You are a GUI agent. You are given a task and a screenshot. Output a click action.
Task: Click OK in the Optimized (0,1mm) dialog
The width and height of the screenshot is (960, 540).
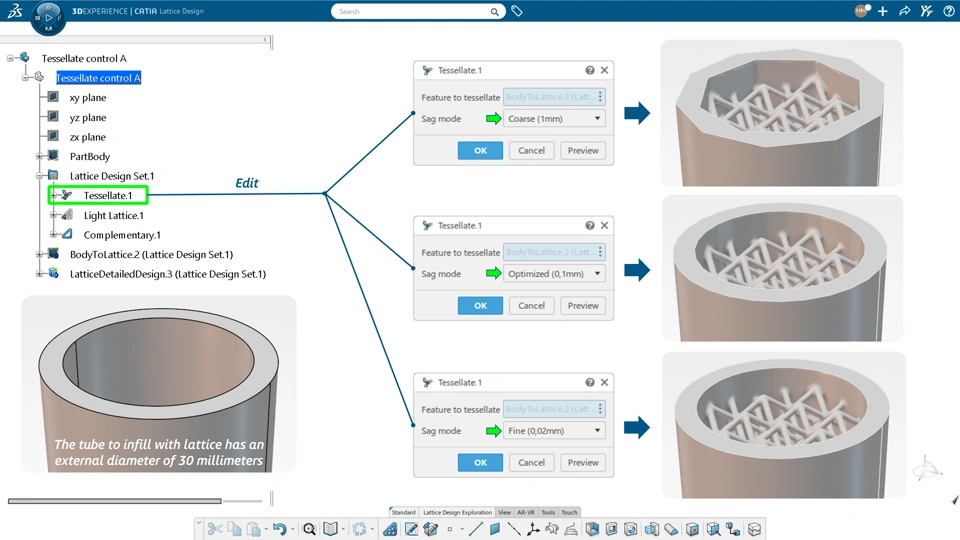coord(481,306)
